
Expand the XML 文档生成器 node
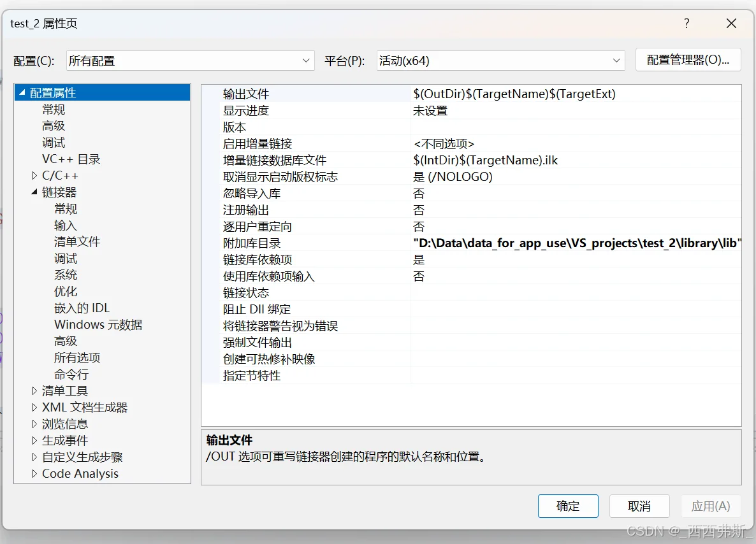click(33, 407)
